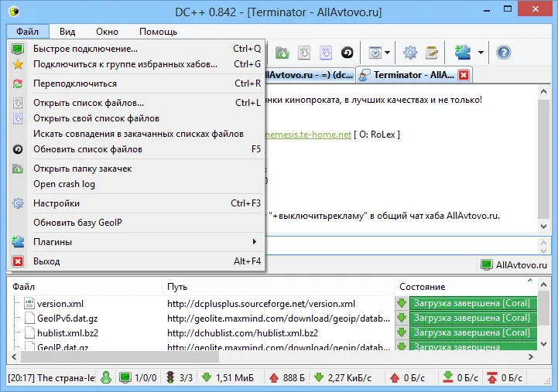The image size is (558, 392).
Task: Select Открыть свой список файлов
Action: pyautogui.click(x=135, y=118)
